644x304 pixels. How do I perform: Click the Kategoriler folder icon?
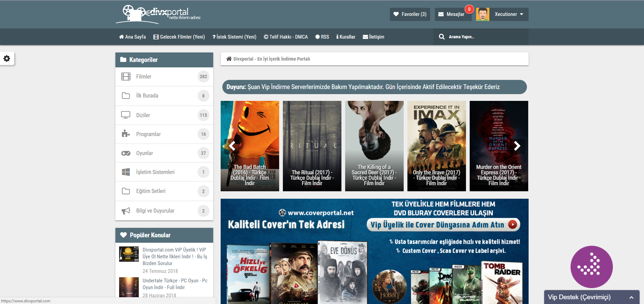(x=123, y=60)
